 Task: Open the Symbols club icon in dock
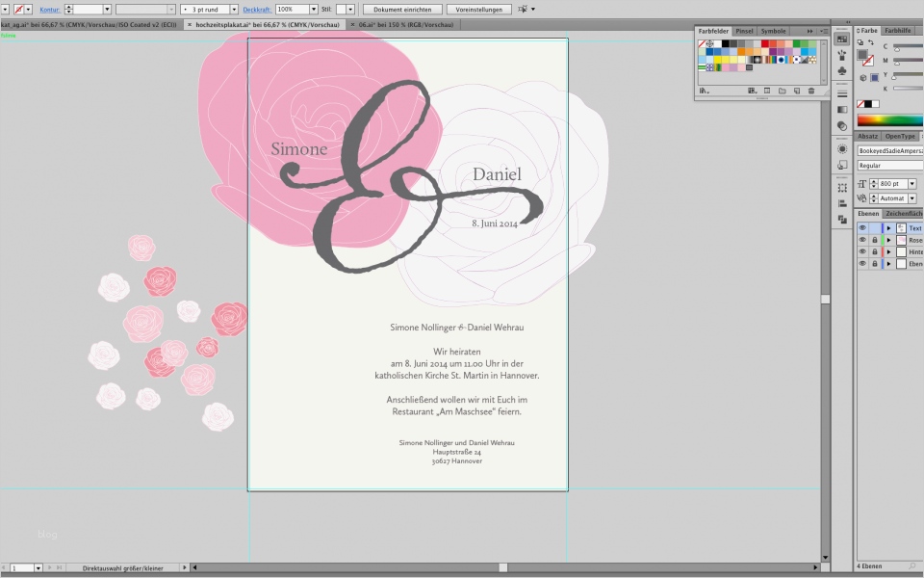pos(842,70)
